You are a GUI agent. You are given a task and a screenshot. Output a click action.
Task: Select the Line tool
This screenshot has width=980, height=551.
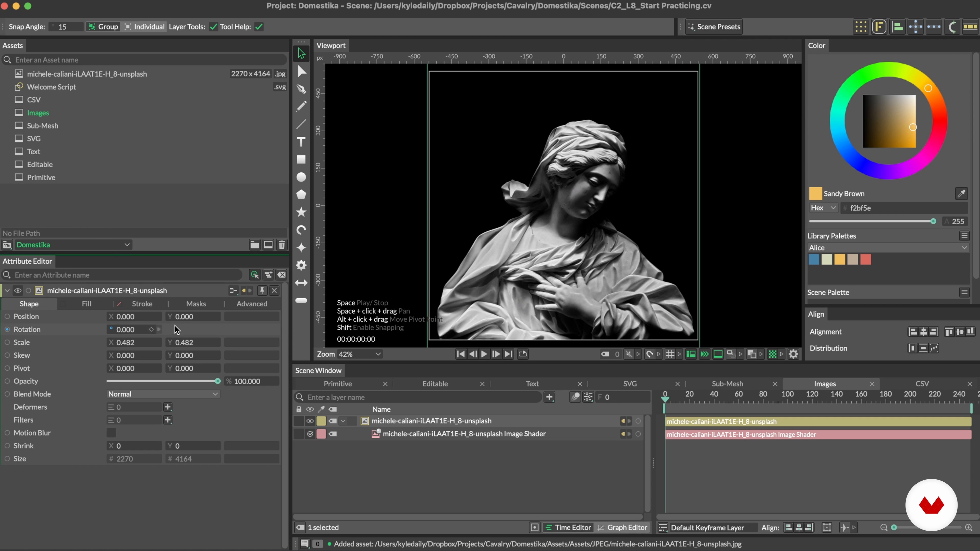tap(301, 124)
